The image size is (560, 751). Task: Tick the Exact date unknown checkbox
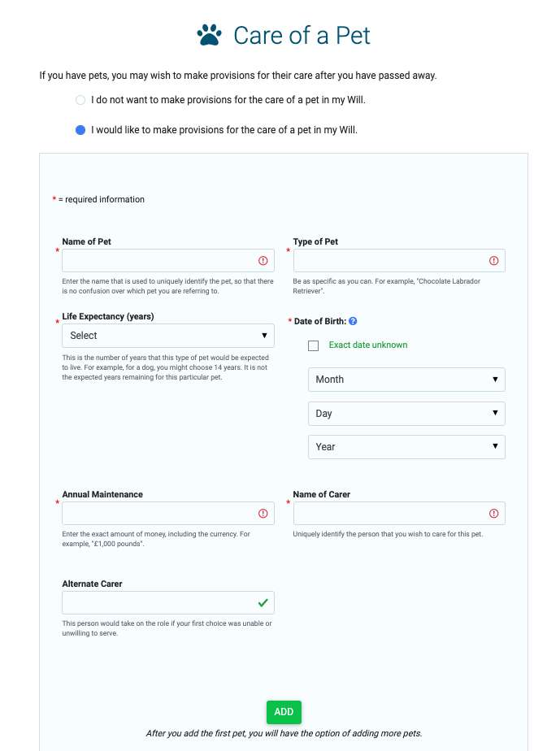[x=313, y=345]
